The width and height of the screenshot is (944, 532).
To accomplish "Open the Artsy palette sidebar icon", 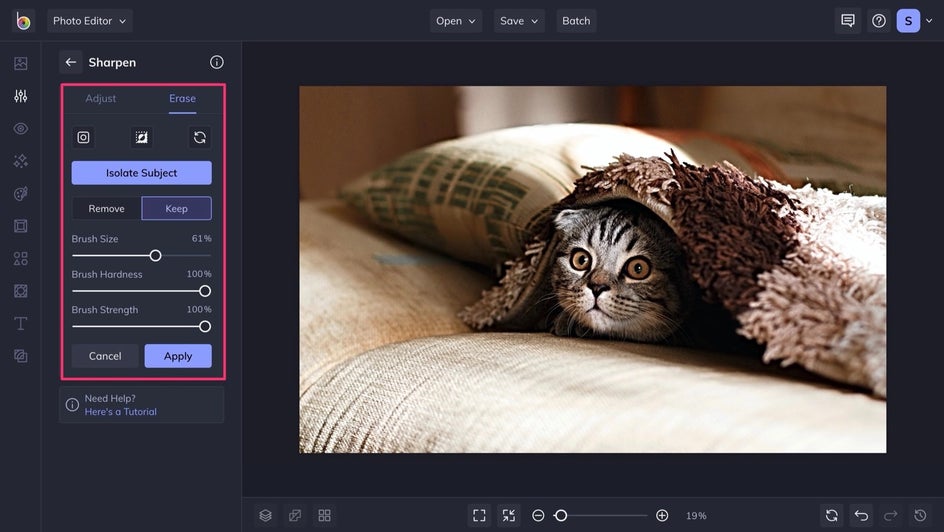I will point(20,193).
